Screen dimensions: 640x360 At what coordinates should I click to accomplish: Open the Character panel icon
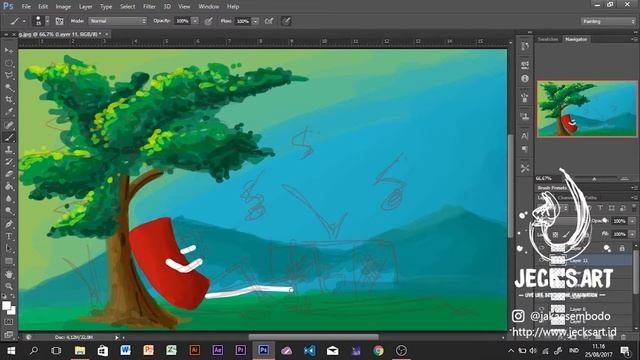(x=525, y=136)
